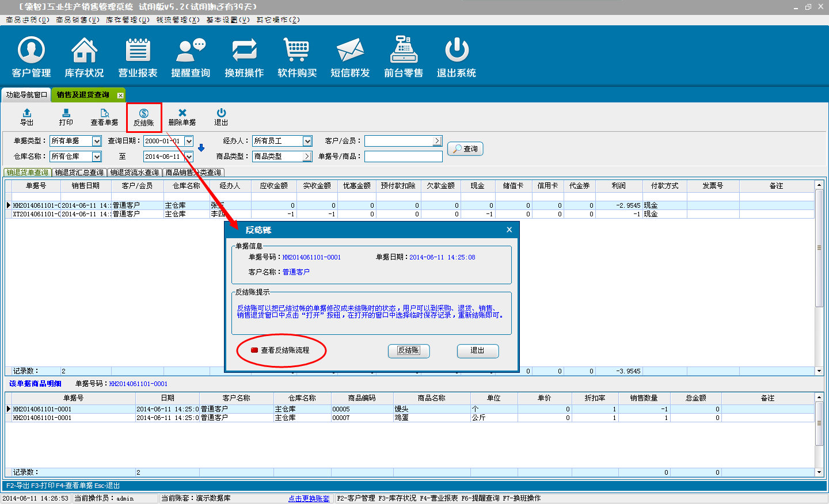
Task: Open 短信群发 envelope icon
Action: pyautogui.click(x=350, y=51)
